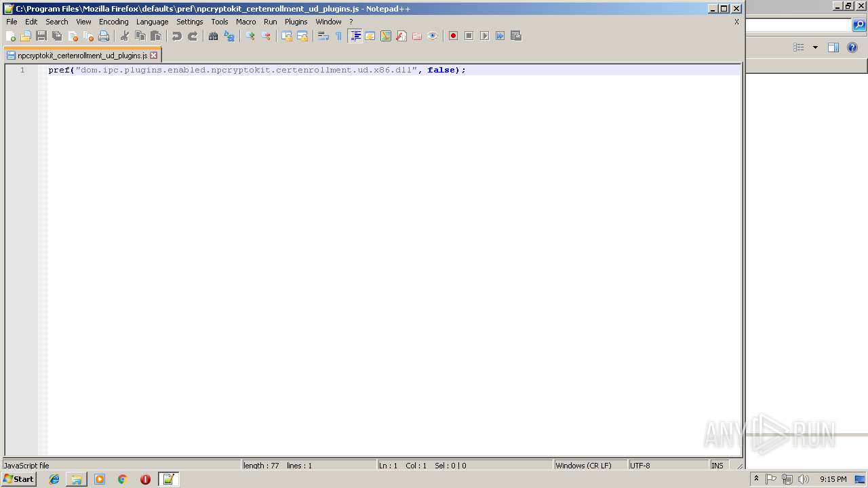This screenshot has width=868, height=488.
Task: Create a new file with New icon
Action: click(x=10, y=36)
